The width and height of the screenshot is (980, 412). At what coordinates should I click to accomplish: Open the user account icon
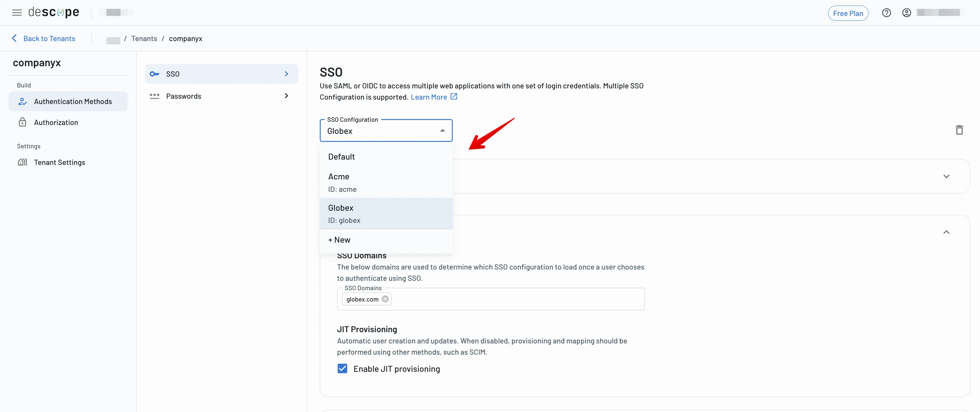coord(907,12)
